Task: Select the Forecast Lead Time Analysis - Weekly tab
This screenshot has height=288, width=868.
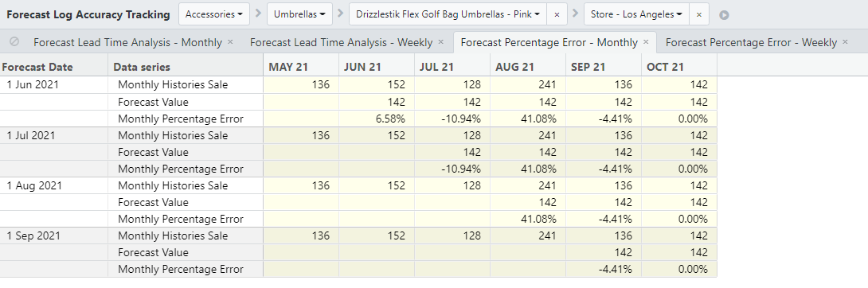Action: coord(341,42)
